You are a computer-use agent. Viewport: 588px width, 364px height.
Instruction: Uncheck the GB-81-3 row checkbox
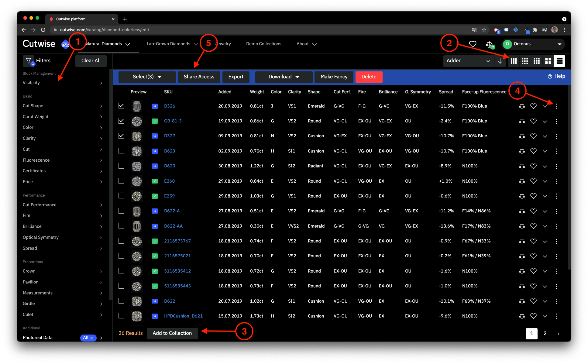coord(121,121)
